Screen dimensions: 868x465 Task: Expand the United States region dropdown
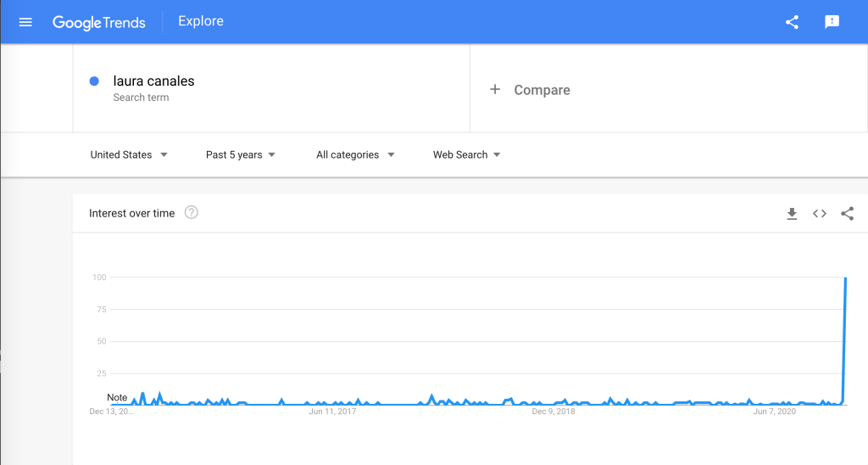tap(129, 154)
